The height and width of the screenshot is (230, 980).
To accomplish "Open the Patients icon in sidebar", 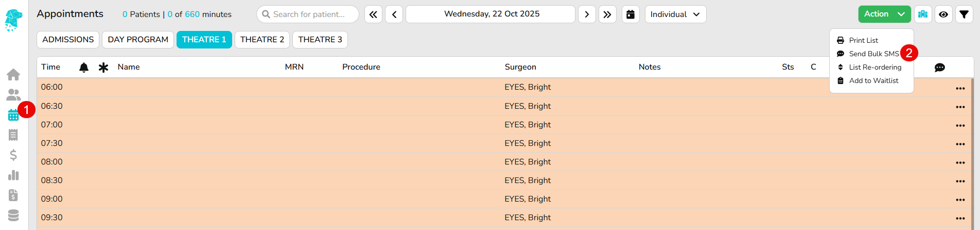I will [x=13, y=95].
